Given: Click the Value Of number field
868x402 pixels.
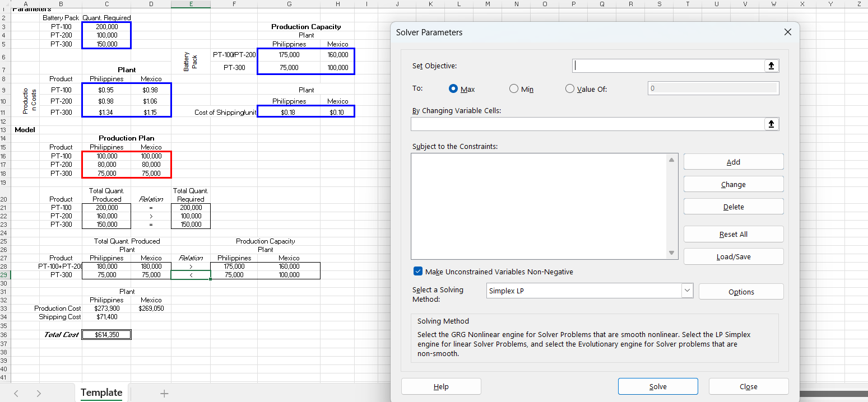Looking at the screenshot, I should (713, 88).
